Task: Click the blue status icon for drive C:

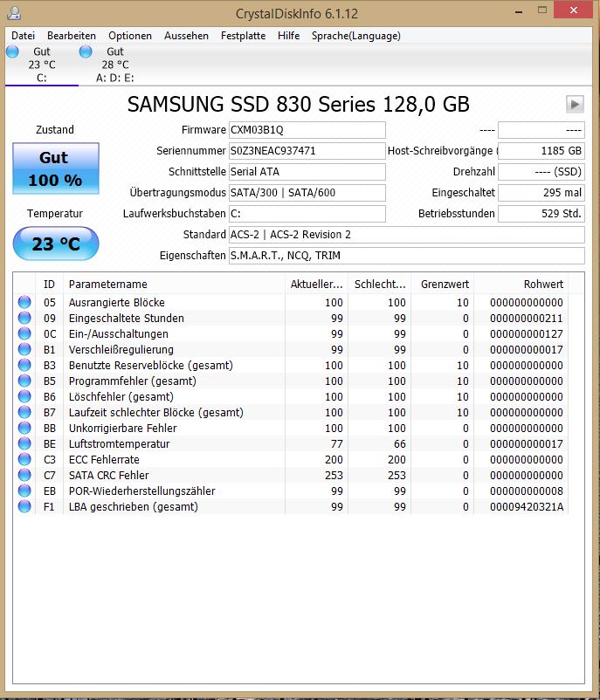Action: 12,51
